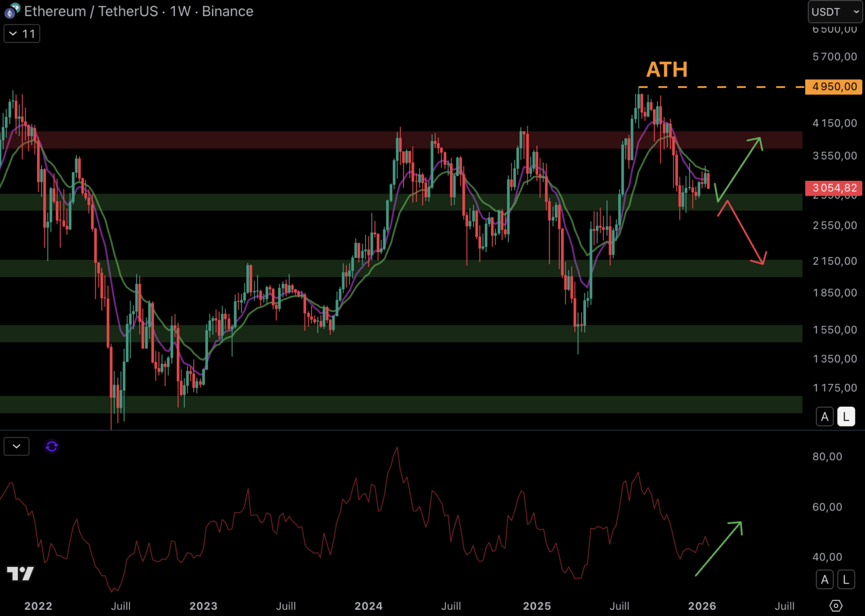Image resolution: width=865 pixels, height=616 pixels.
Task: Expand the 11 indicators legend list
Action: (x=22, y=34)
